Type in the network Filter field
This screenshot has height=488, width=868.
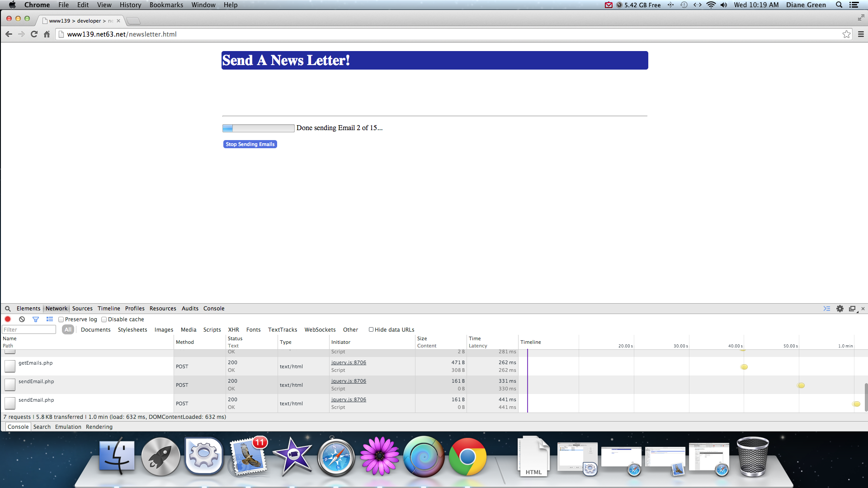point(28,329)
